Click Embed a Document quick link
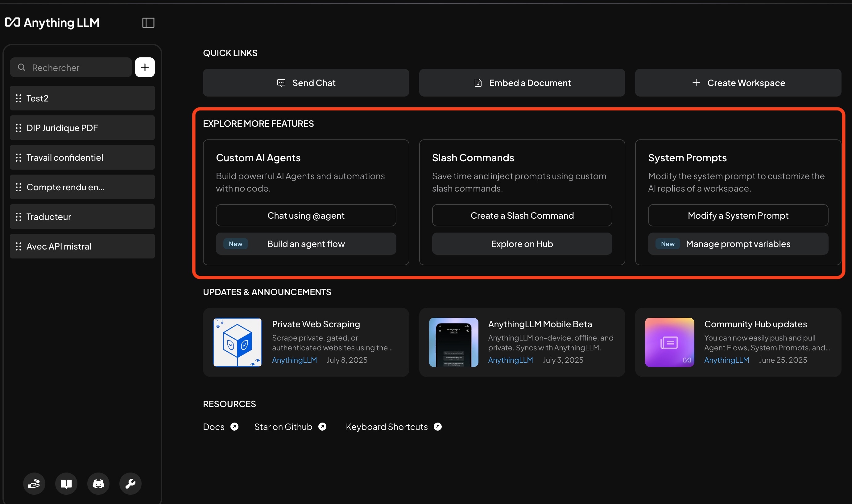852x504 pixels. pyautogui.click(x=522, y=83)
